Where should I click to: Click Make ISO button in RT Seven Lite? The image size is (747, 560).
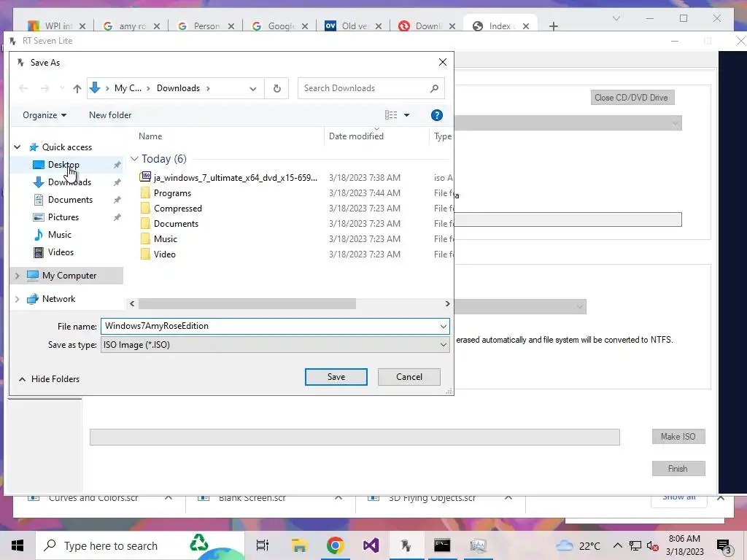[x=678, y=437]
